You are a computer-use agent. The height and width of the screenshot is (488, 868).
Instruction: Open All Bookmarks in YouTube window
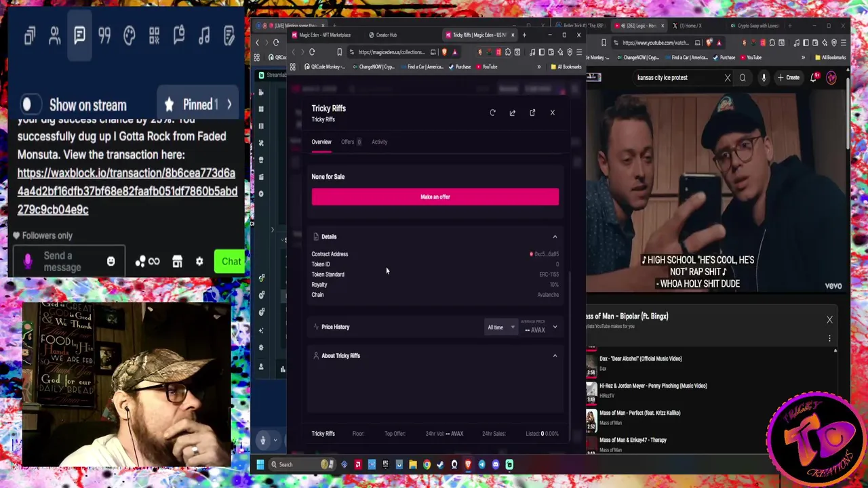pos(831,58)
